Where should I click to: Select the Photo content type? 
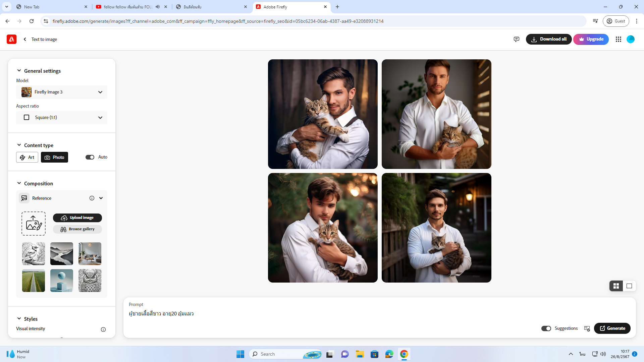coord(54,157)
